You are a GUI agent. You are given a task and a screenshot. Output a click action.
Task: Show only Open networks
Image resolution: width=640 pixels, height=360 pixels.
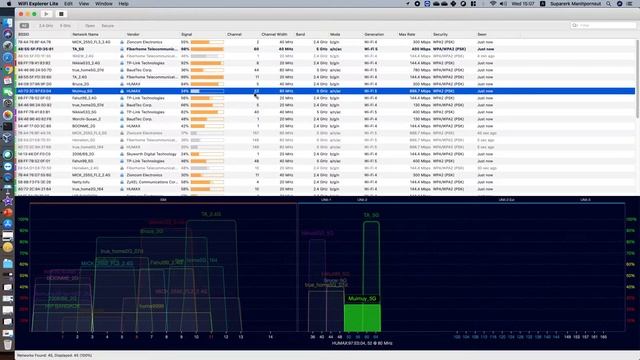pyautogui.click(x=90, y=26)
